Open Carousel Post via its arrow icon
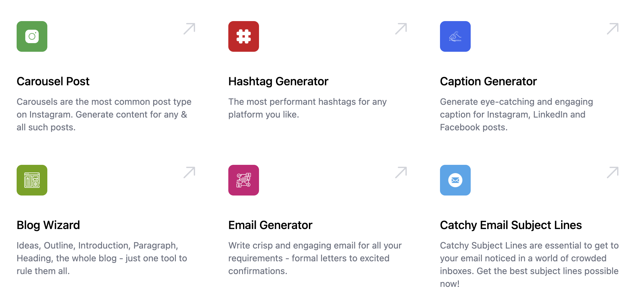This screenshot has width=644, height=299. (x=189, y=29)
